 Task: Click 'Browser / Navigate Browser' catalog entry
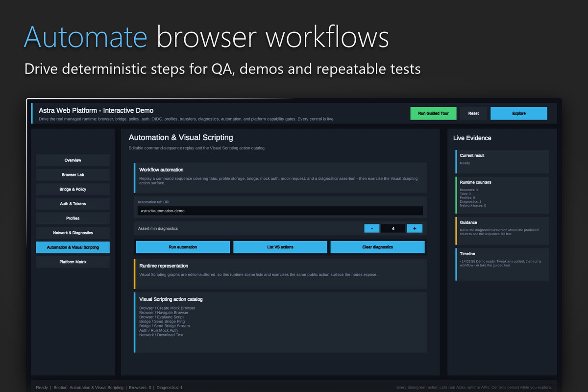pos(164,313)
